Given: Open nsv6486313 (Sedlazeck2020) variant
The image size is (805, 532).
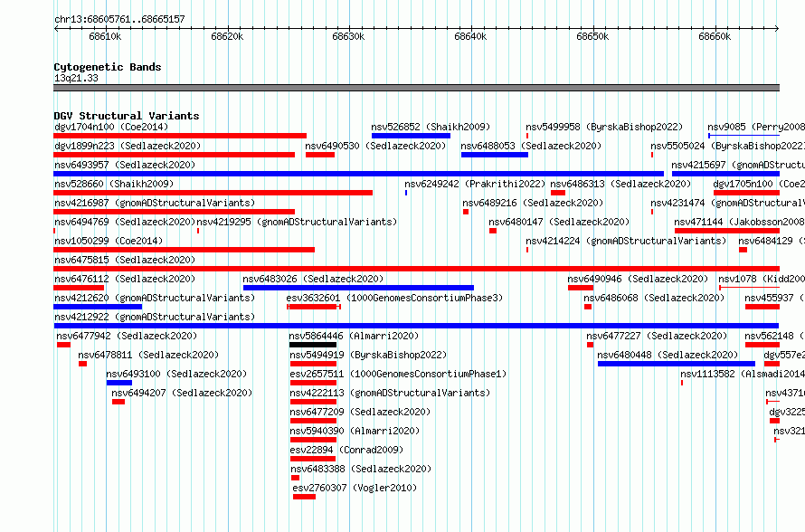Looking at the screenshot, I should (620, 184).
